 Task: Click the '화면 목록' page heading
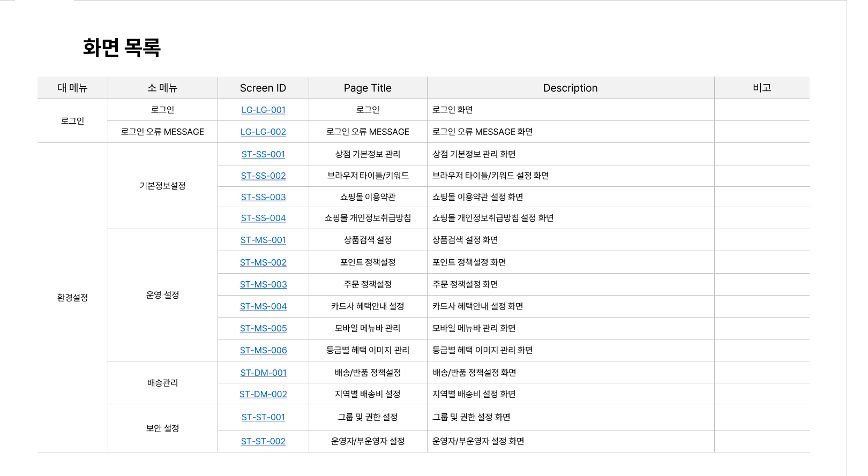click(122, 48)
